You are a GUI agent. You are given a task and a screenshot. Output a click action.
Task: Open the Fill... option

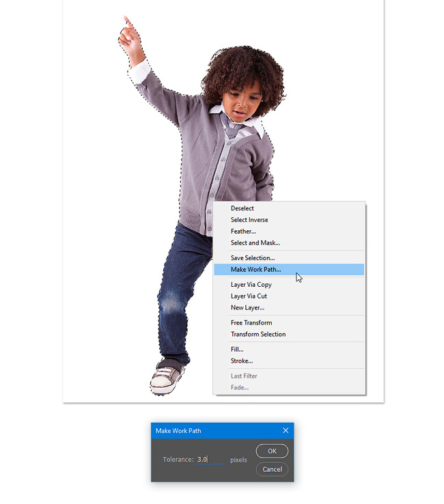(289, 350)
